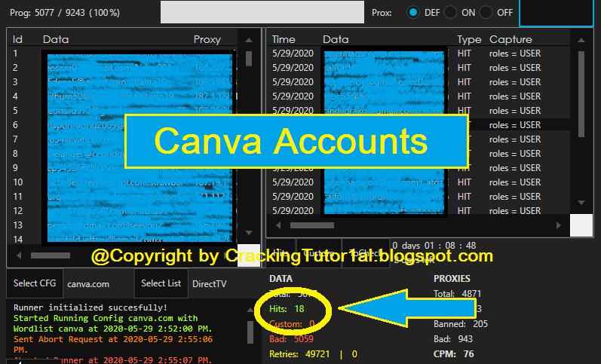Click the Banned: 205 proxies statistic

click(461, 324)
